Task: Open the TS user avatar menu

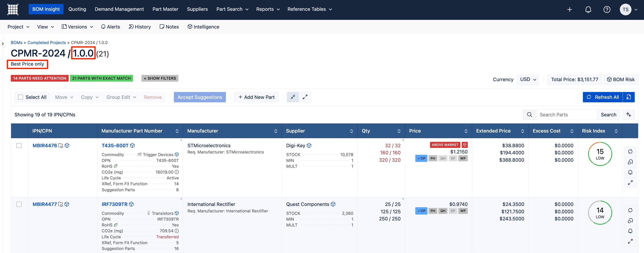Action: point(625,9)
